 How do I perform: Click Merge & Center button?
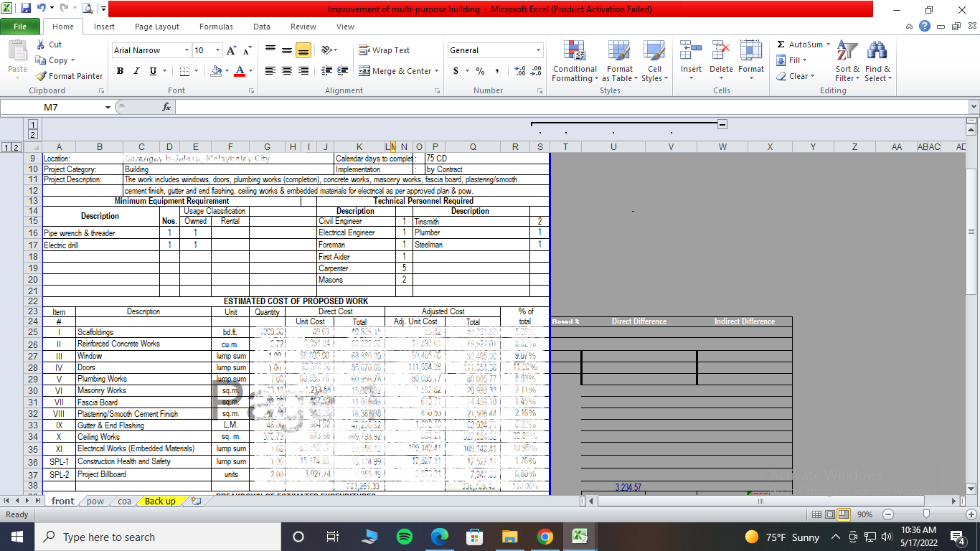pyautogui.click(x=395, y=71)
